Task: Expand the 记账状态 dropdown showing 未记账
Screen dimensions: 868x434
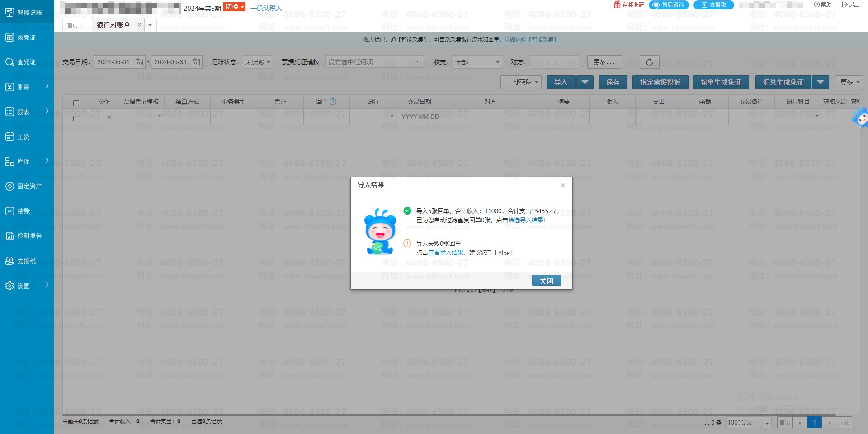Action: coord(258,62)
